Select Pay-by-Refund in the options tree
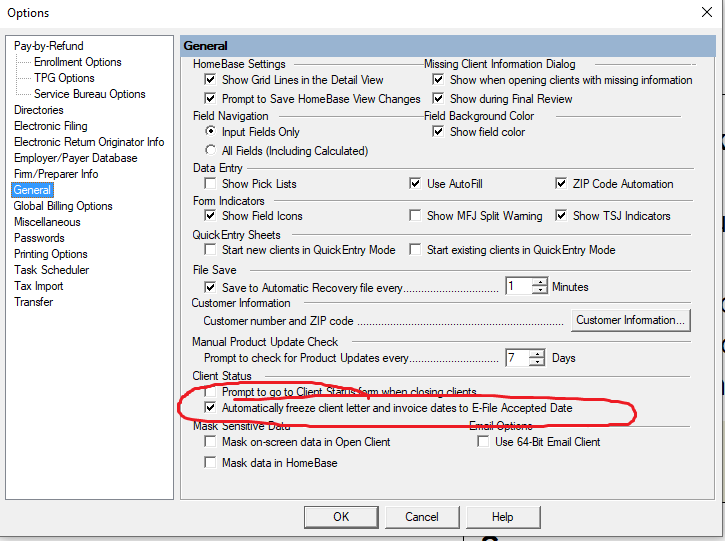 [48, 46]
